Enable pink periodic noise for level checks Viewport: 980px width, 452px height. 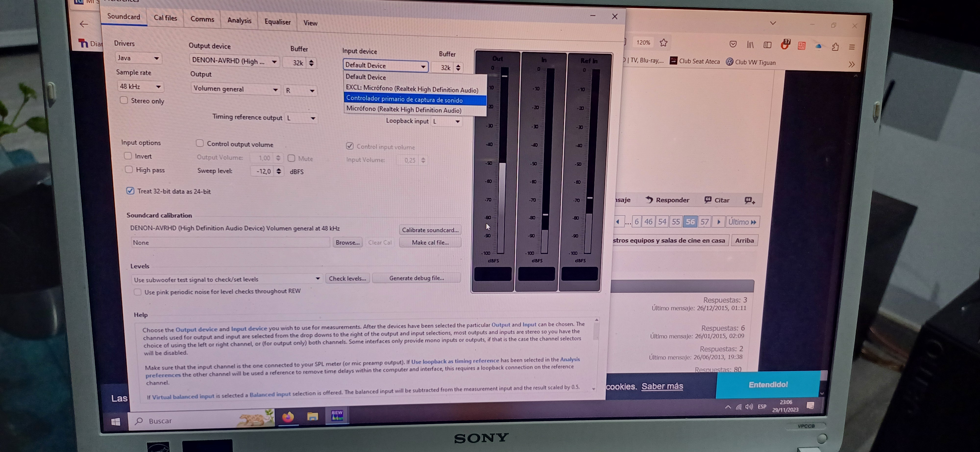137,292
